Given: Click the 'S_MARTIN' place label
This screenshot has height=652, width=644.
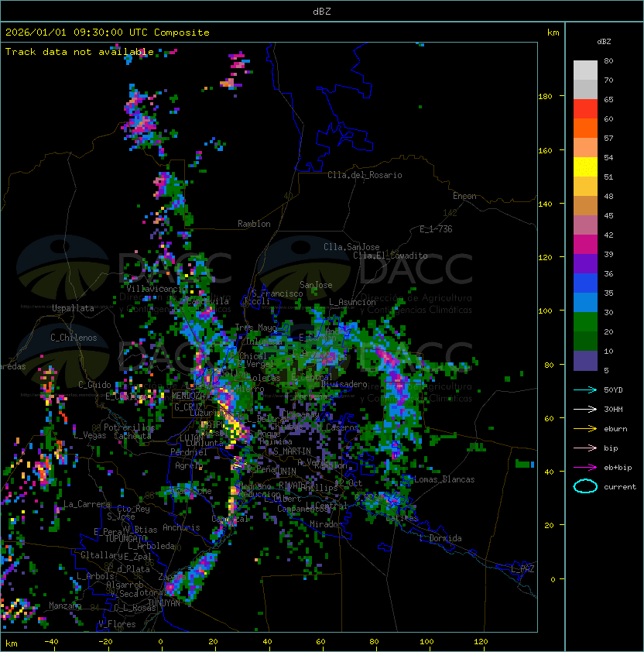Looking at the screenshot, I should point(292,451).
